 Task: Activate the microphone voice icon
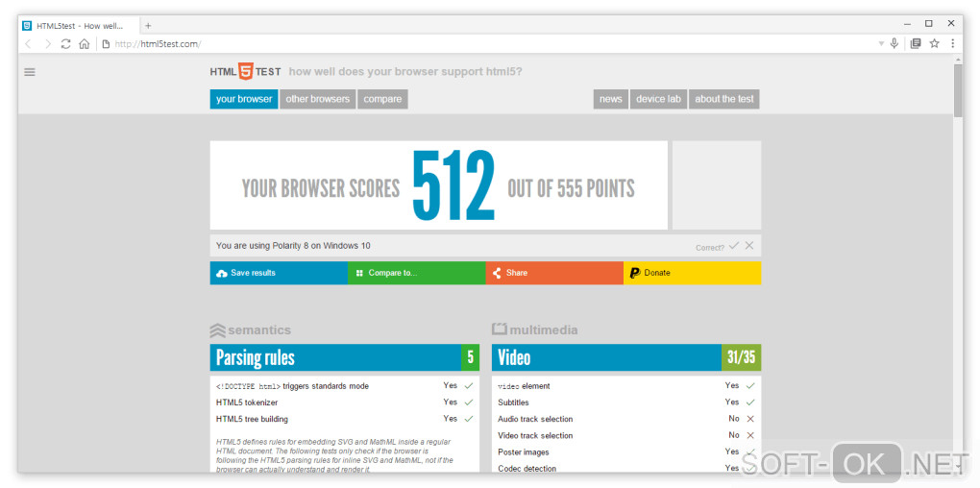tap(894, 43)
